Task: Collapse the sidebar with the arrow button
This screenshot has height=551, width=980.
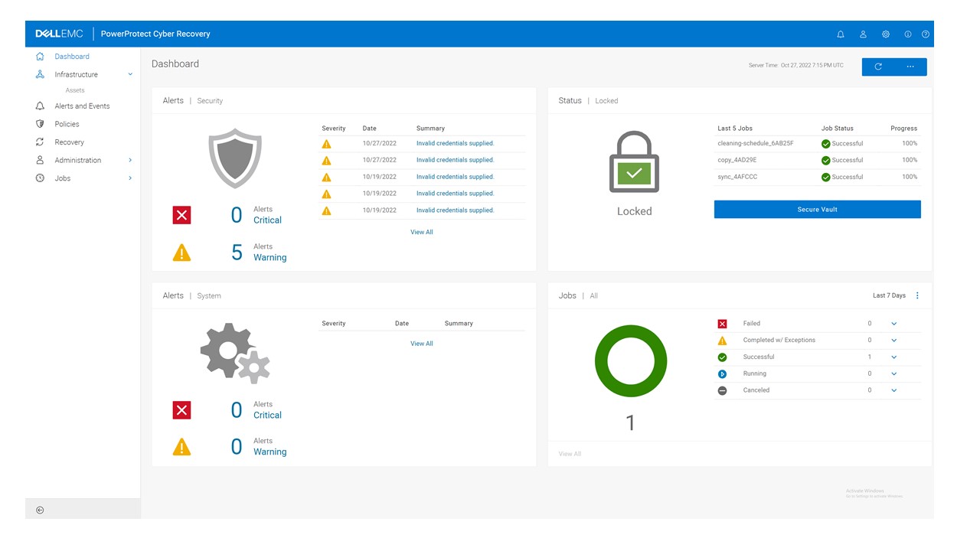Action: click(39, 510)
